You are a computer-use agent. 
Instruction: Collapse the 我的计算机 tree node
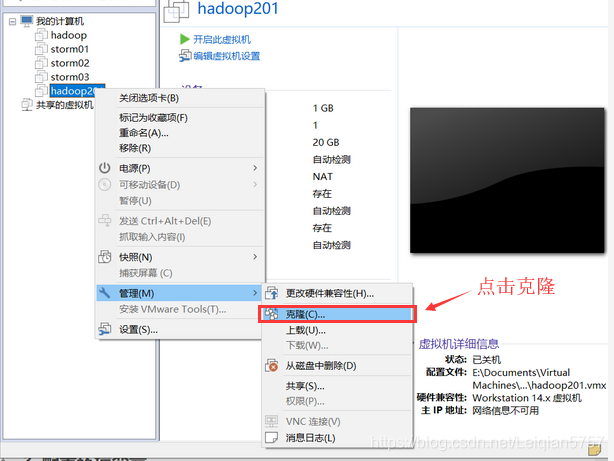pos(12,22)
